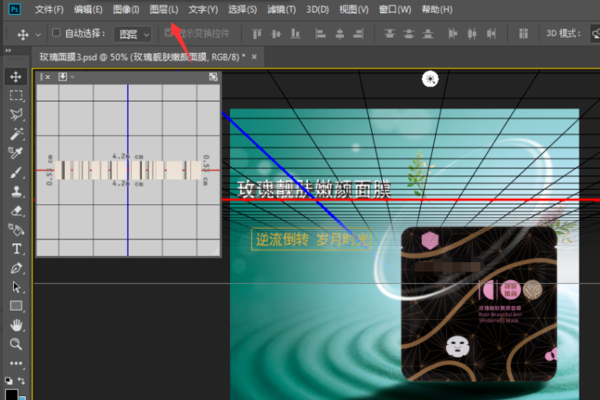Screen dimensions: 600x400
Task: Open the 文件(F) menu
Action: [x=49, y=9]
